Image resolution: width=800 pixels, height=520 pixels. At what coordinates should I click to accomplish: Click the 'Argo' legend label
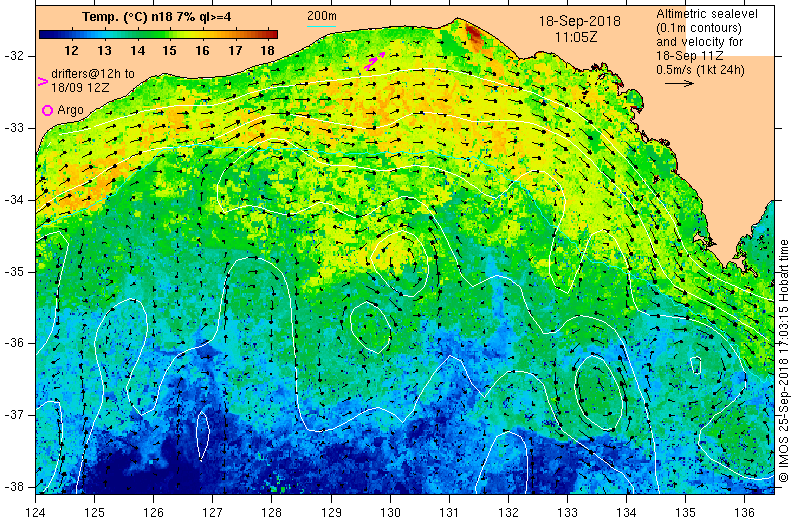(70, 110)
